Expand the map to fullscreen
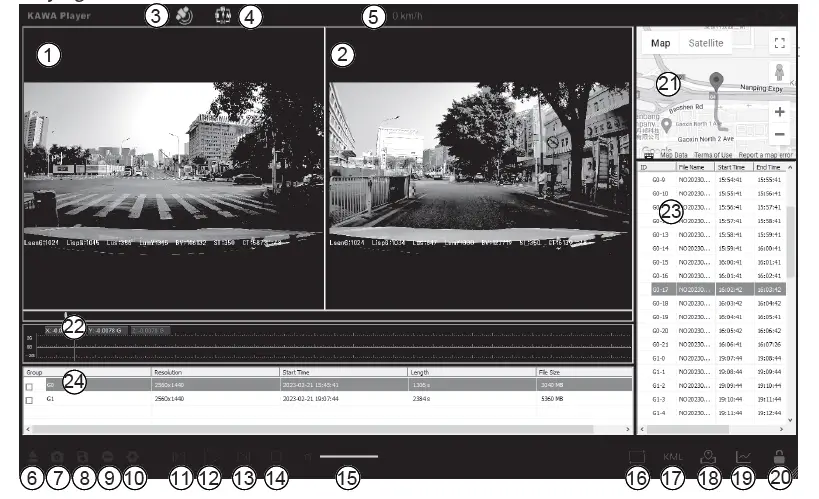This screenshot has width=819, height=499. [x=780, y=43]
